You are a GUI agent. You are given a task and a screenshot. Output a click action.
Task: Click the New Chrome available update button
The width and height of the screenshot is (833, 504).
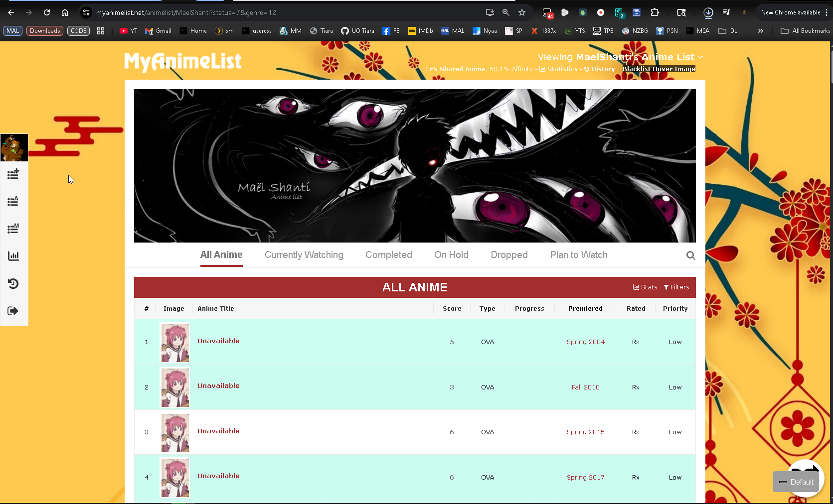pyautogui.click(x=791, y=12)
